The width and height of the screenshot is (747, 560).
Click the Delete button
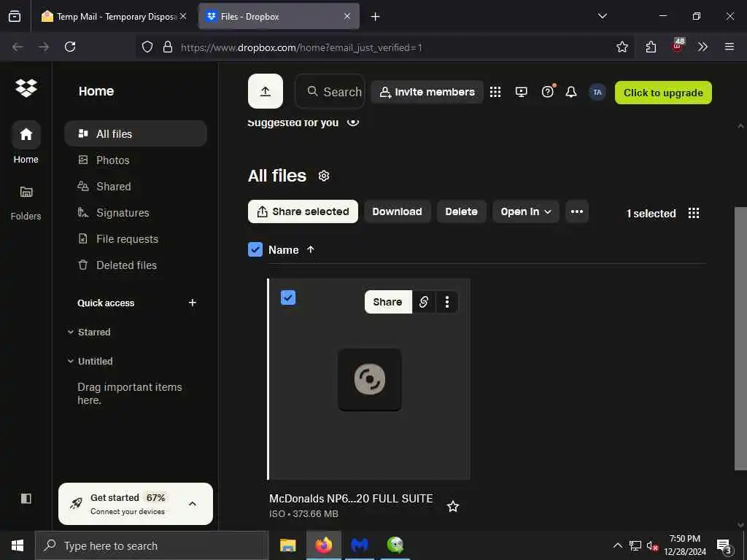[x=461, y=211]
